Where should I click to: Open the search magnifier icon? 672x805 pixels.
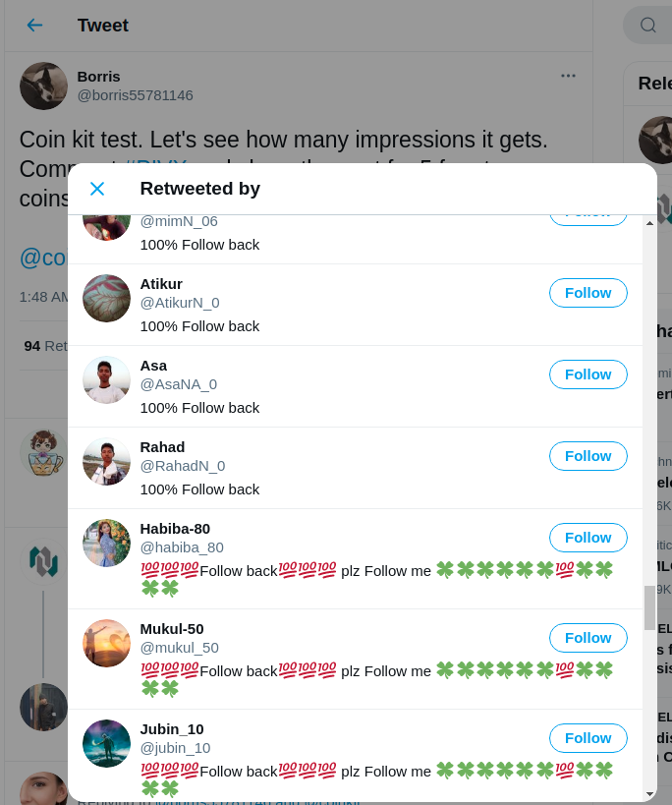tap(647, 26)
